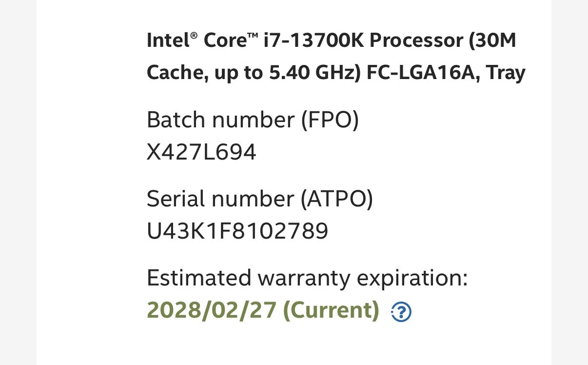Select the "Batch number (FPO)" label
This screenshot has height=365, width=588.
[x=252, y=120]
